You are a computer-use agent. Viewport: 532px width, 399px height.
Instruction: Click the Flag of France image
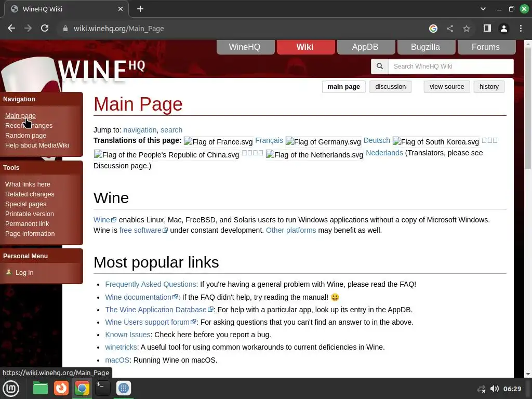pos(218,141)
